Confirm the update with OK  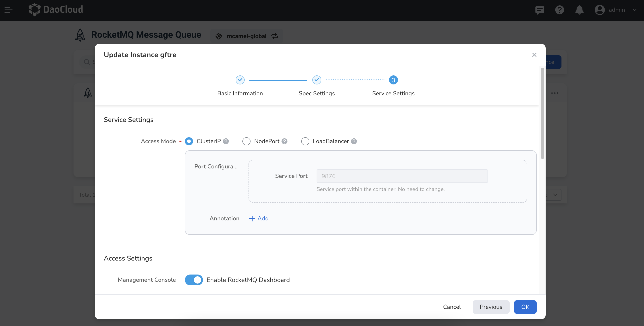(x=525, y=307)
